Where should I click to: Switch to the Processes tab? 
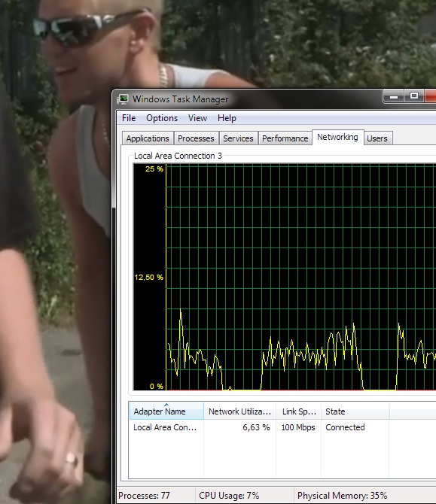coord(196,138)
